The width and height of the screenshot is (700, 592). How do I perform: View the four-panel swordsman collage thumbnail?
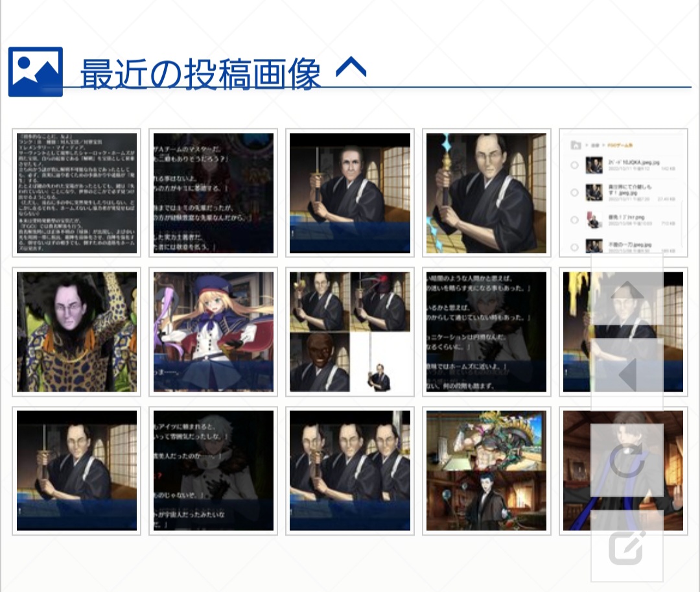[x=350, y=332]
